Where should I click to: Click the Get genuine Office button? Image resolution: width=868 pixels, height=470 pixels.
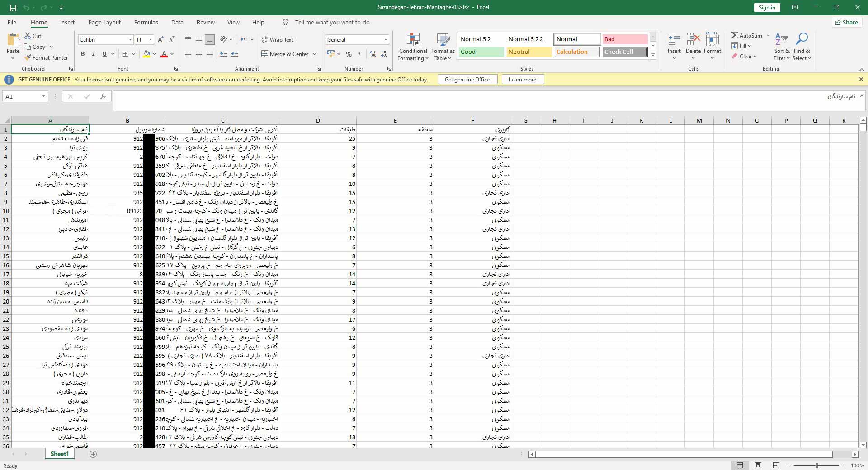click(x=467, y=80)
